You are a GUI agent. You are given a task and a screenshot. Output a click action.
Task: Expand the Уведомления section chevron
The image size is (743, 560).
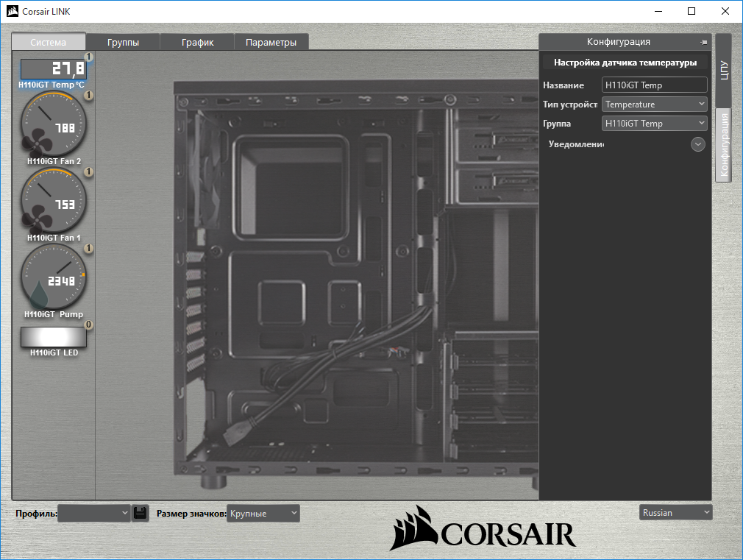point(698,144)
